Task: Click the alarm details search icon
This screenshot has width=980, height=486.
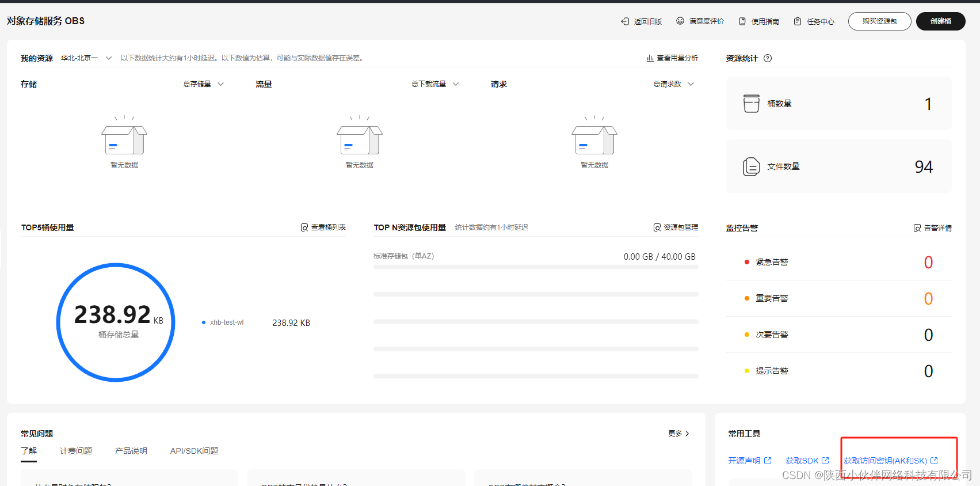Action: point(917,228)
